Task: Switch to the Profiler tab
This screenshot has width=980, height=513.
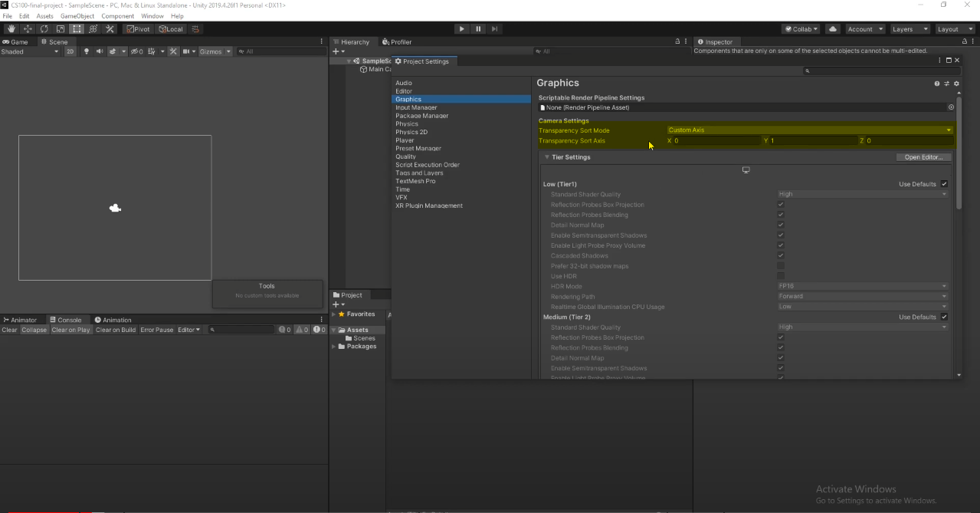Action: pyautogui.click(x=397, y=41)
